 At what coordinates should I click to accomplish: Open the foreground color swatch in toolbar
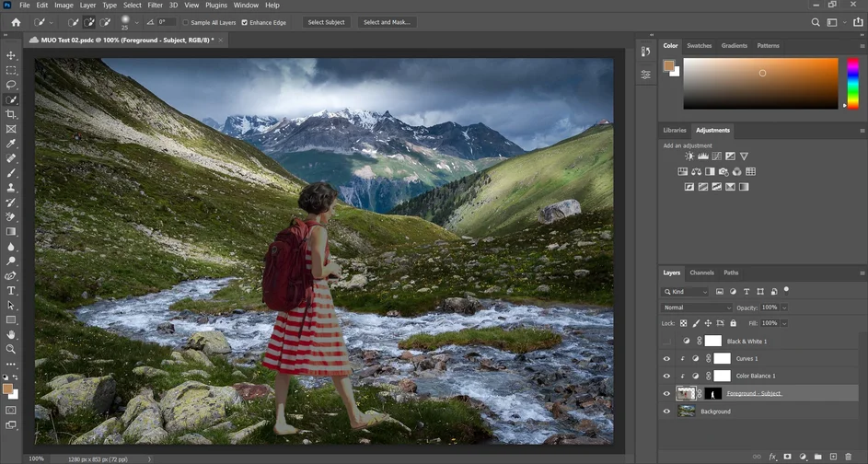coord(8,389)
